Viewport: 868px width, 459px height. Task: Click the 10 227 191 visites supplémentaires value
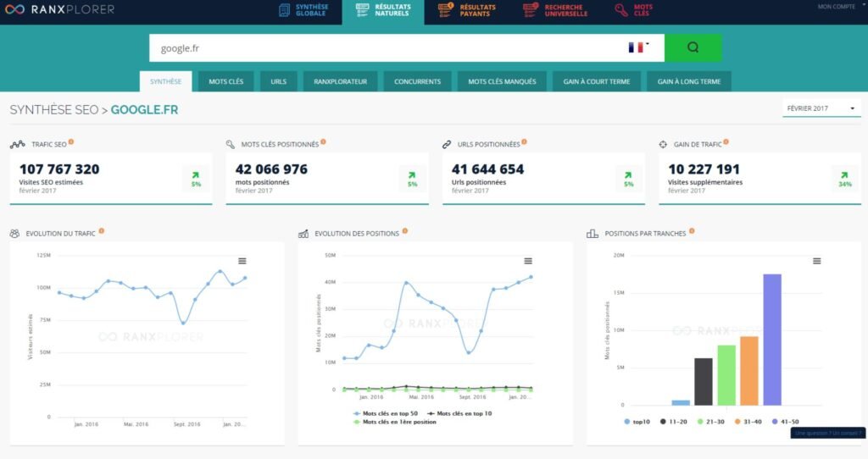click(704, 169)
